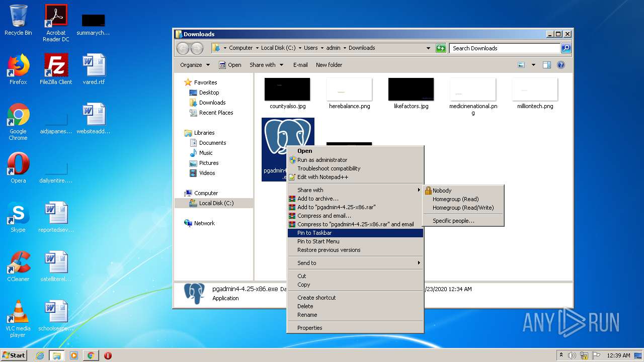Click Create shortcut entry

point(355,298)
